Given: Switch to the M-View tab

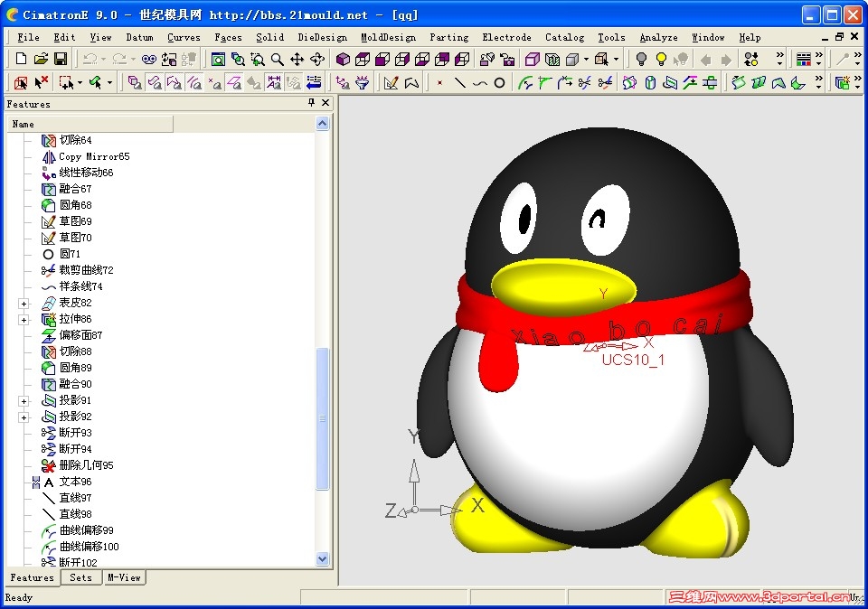Looking at the screenshot, I should click(x=124, y=577).
